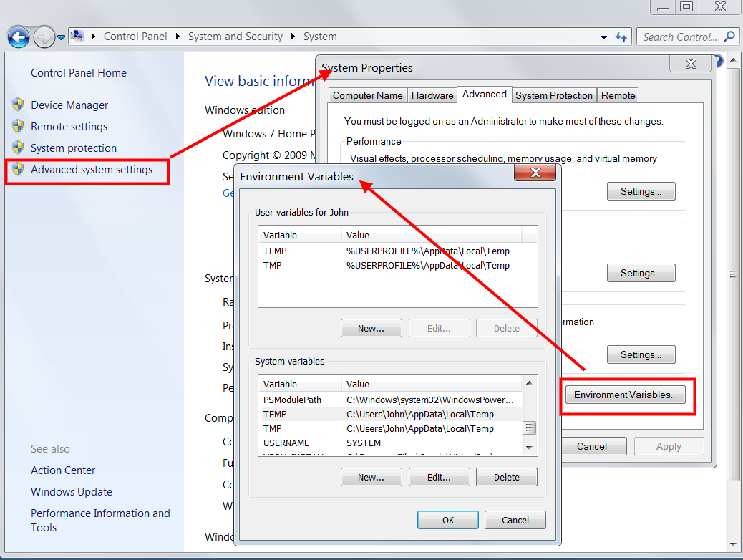Select the system variable TEMP row
This screenshot has width=743, height=560.
coord(390,415)
